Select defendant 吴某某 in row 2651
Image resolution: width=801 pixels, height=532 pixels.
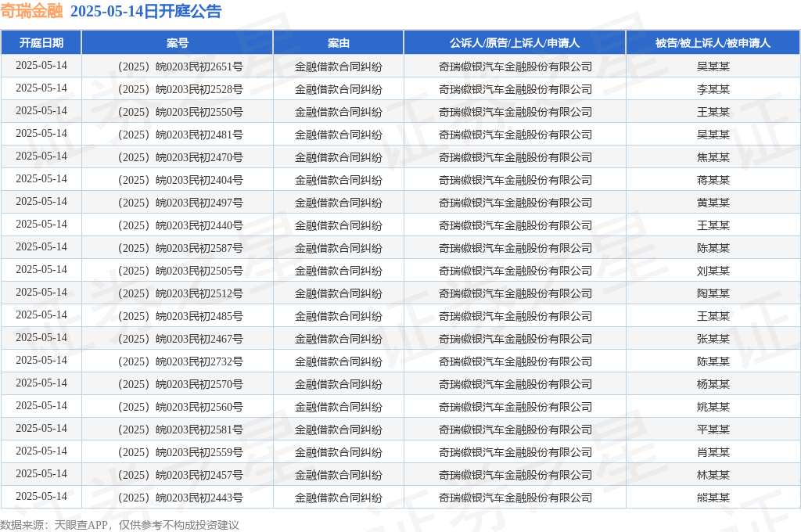(x=713, y=66)
